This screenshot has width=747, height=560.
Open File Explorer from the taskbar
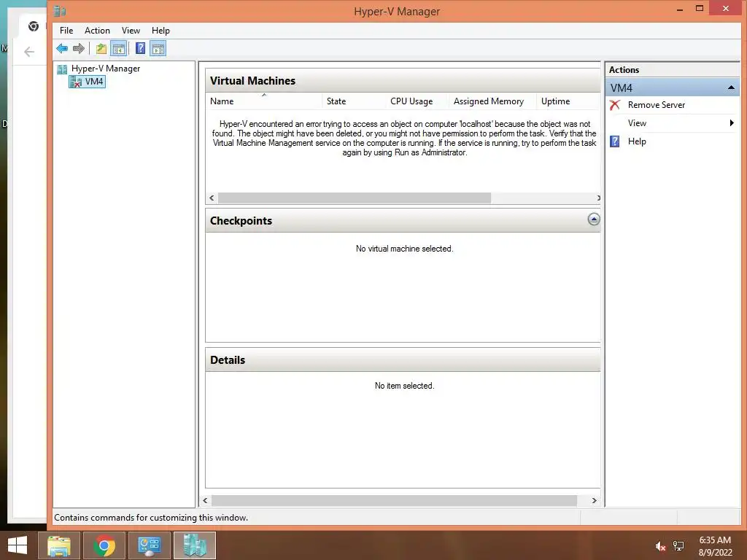click(58, 545)
